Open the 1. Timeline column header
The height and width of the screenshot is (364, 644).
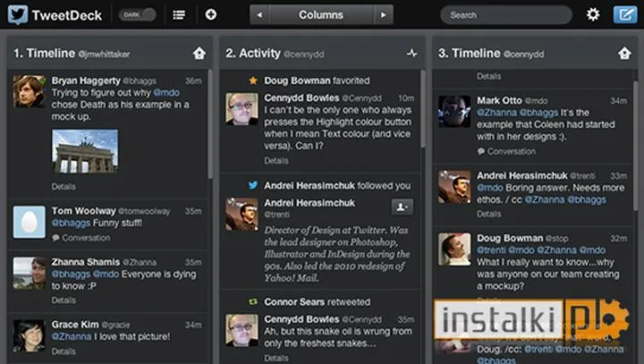tap(110, 53)
